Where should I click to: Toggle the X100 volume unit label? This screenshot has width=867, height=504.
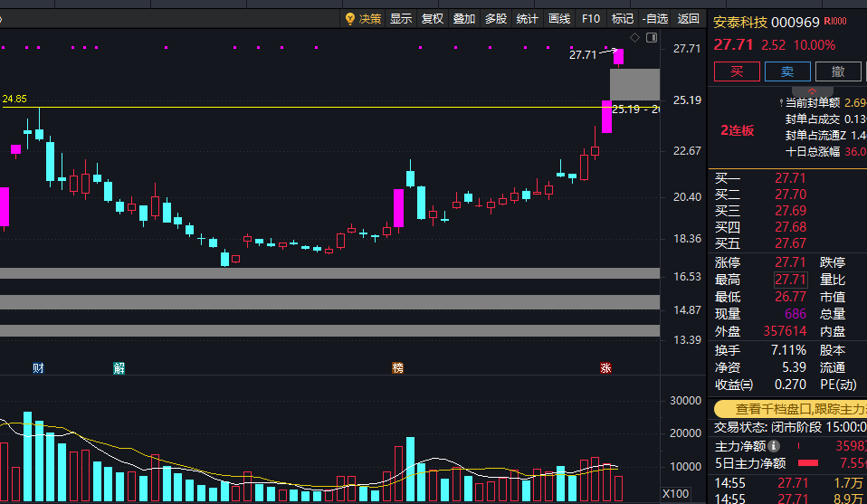pyautogui.click(x=675, y=493)
